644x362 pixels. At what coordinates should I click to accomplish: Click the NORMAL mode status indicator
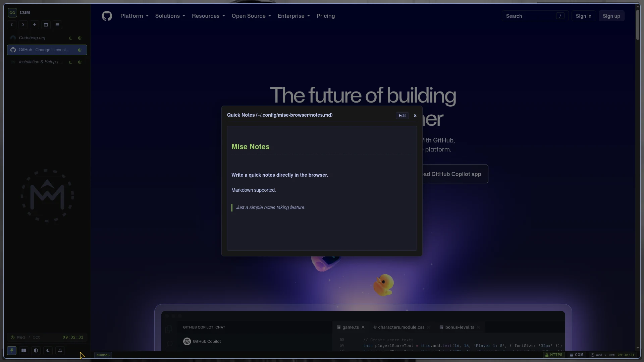click(103, 355)
